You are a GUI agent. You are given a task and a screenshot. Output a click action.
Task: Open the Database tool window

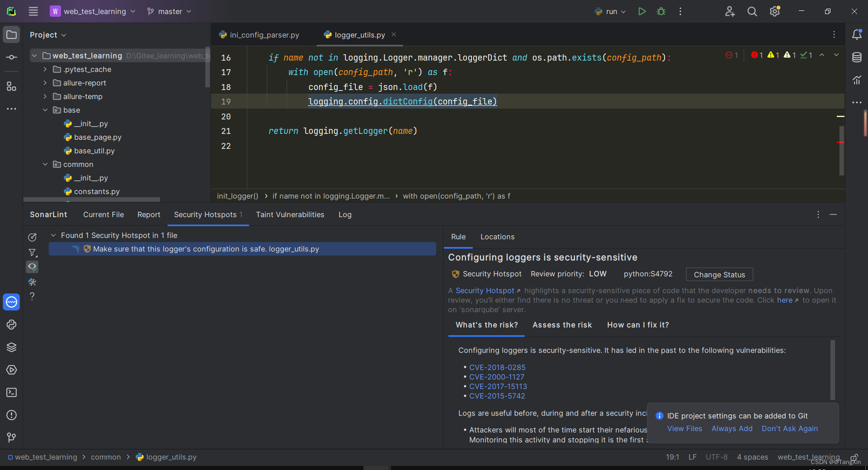coord(857,57)
